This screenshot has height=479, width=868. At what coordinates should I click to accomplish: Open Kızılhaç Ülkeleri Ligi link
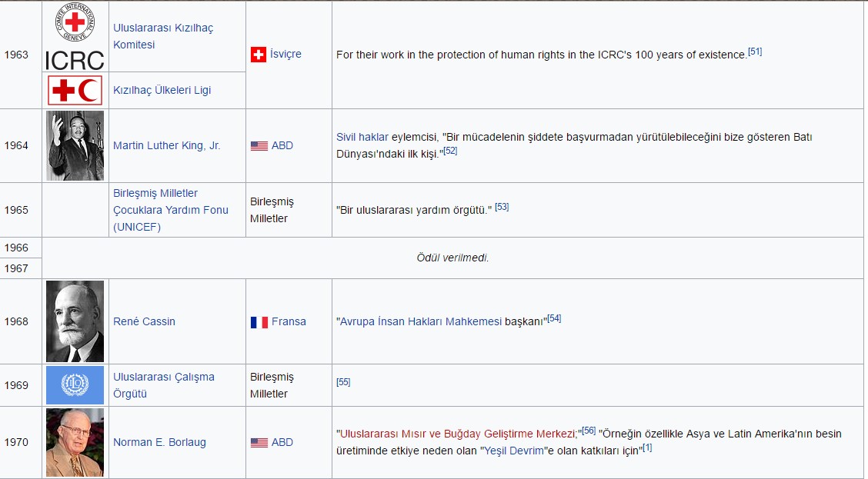coord(162,90)
